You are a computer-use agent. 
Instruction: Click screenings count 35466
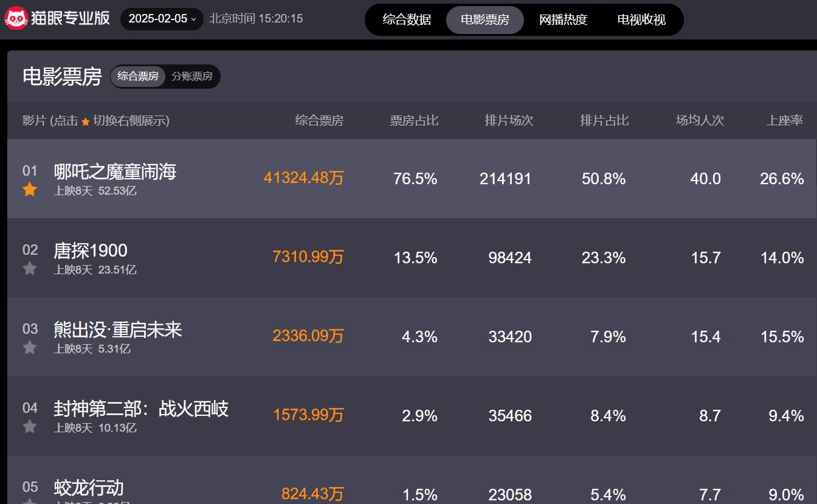(x=509, y=416)
